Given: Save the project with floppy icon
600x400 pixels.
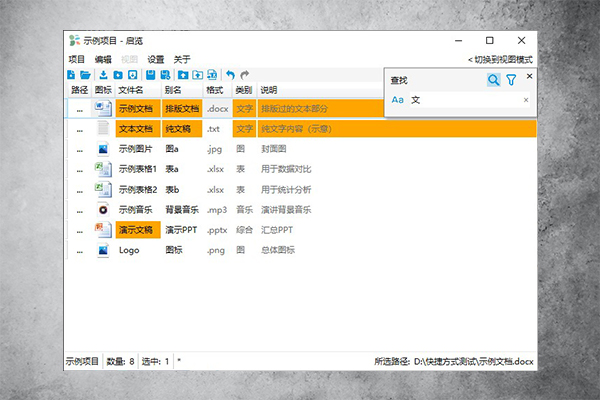Looking at the screenshot, I should 150,75.
